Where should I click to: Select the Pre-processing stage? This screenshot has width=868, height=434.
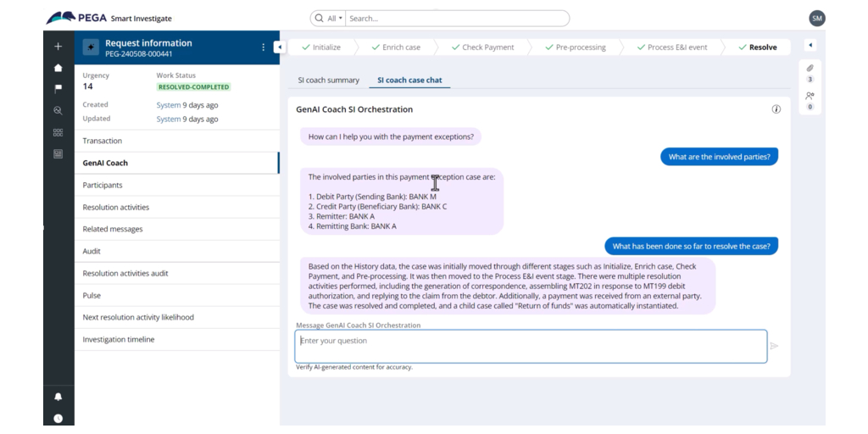tap(576, 47)
